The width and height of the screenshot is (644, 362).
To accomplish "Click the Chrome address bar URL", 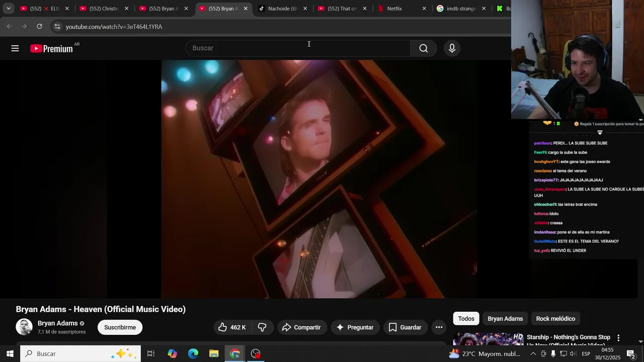I will pyautogui.click(x=114, y=27).
